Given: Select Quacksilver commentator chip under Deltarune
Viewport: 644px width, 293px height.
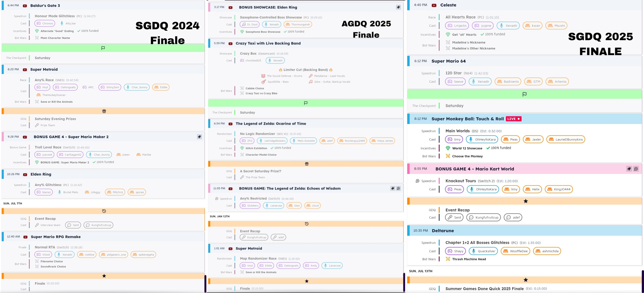Looking at the screenshot, I should coord(483,251).
